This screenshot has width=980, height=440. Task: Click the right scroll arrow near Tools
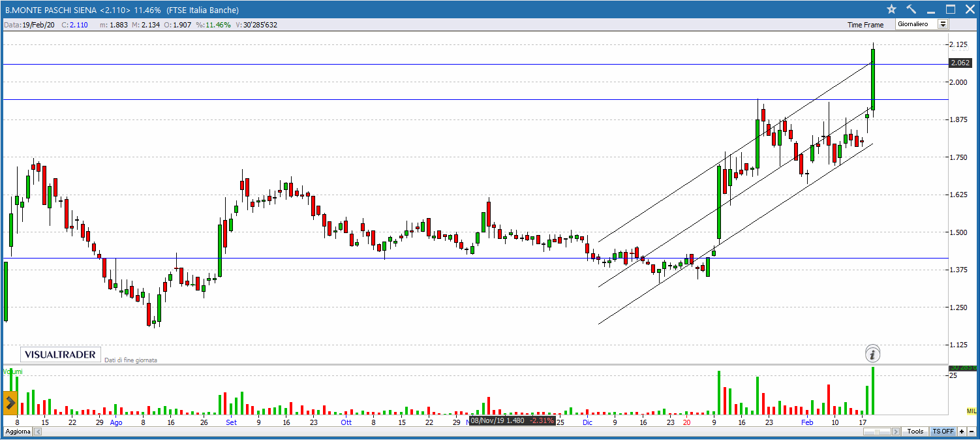coord(896,432)
